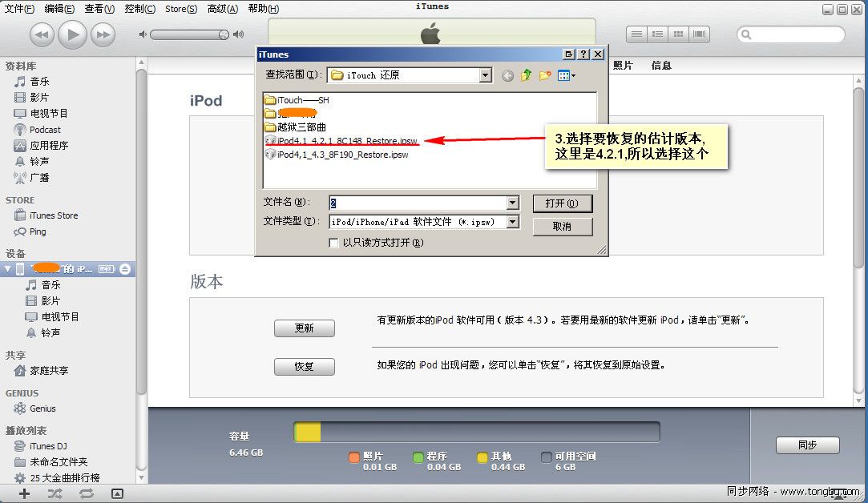The height and width of the screenshot is (503, 868).
Task: Expand the 文件类型 dropdown
Action: coord(513,222)
